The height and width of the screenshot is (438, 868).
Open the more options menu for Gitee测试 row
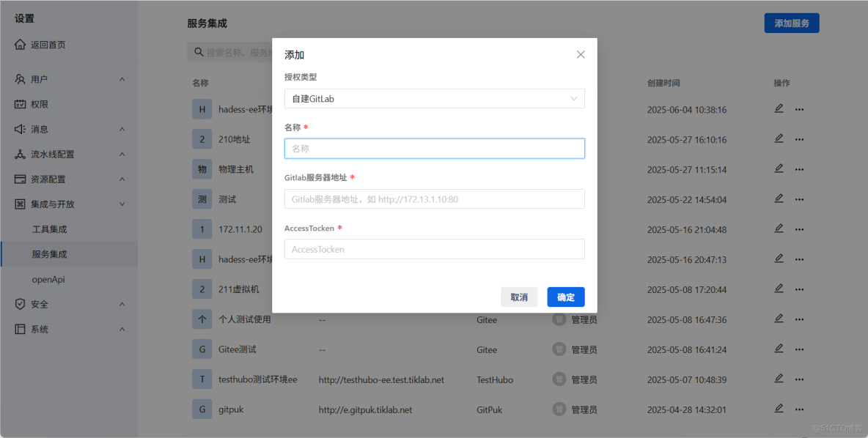(799, 349)
